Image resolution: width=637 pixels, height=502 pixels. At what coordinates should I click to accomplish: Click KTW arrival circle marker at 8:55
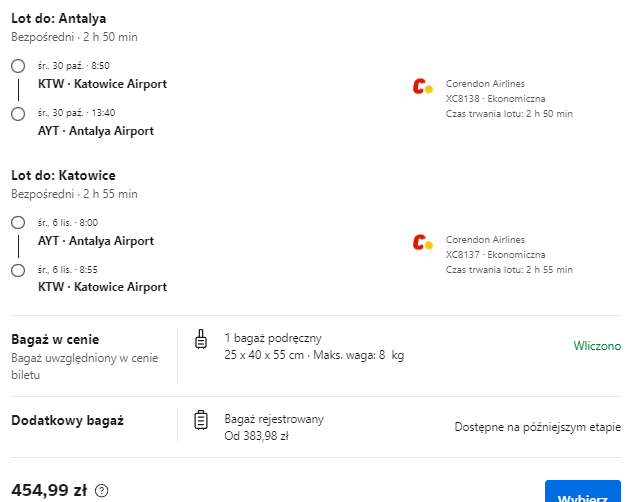point(18,270)
